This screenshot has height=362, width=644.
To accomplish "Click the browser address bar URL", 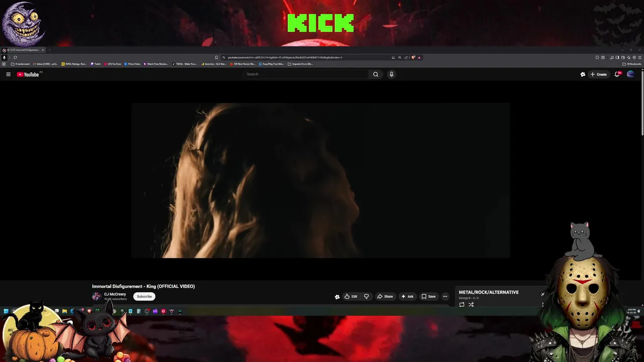I will (x=285, y=57).
